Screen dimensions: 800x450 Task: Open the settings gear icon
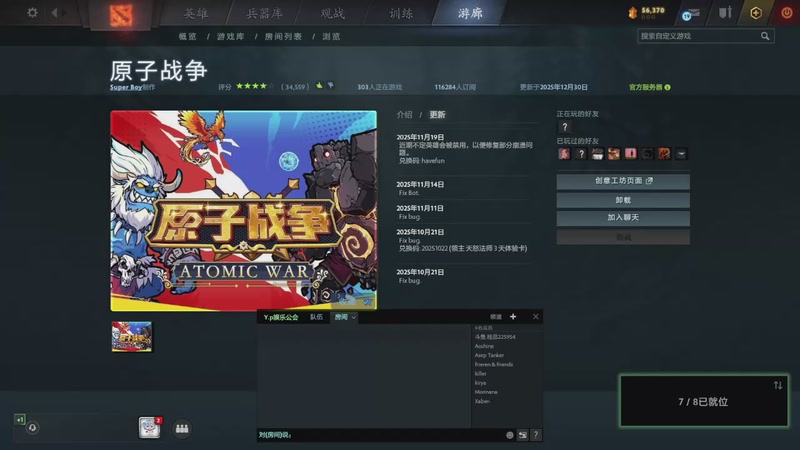[32, 12]
